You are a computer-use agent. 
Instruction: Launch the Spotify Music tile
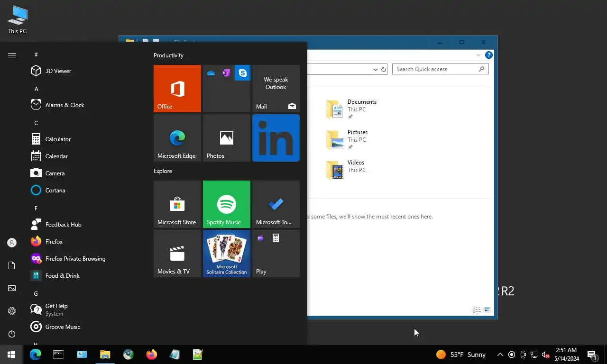pyautogui.click(x=227, y=204)
